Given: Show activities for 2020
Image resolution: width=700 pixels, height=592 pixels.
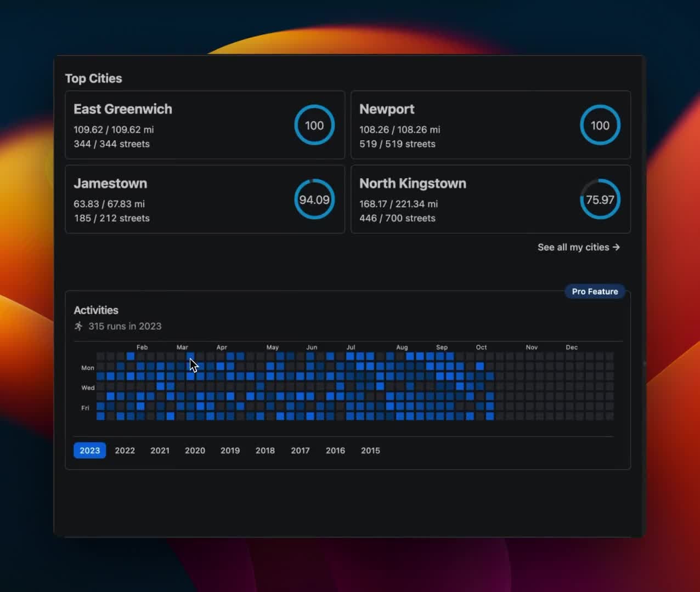Looking at the screenshot, I should tap(195, 451).
